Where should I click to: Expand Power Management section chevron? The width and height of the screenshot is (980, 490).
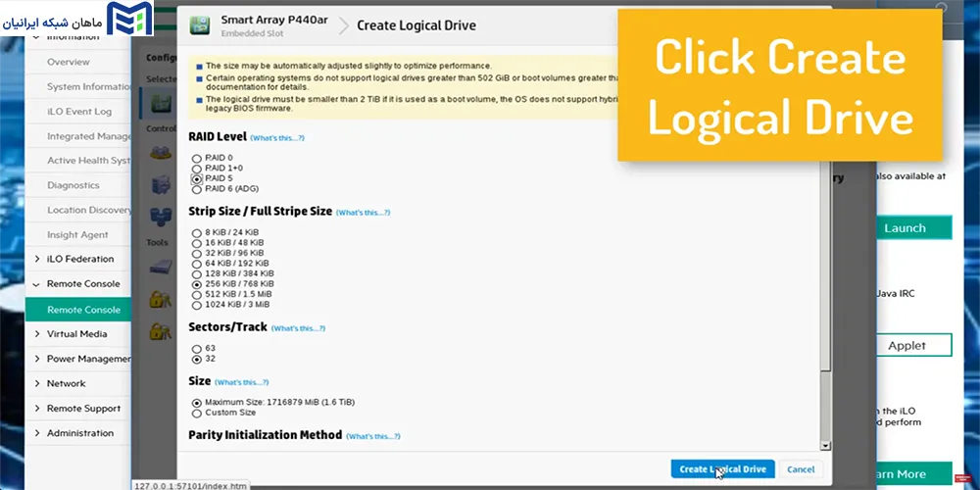pos(37,359)
